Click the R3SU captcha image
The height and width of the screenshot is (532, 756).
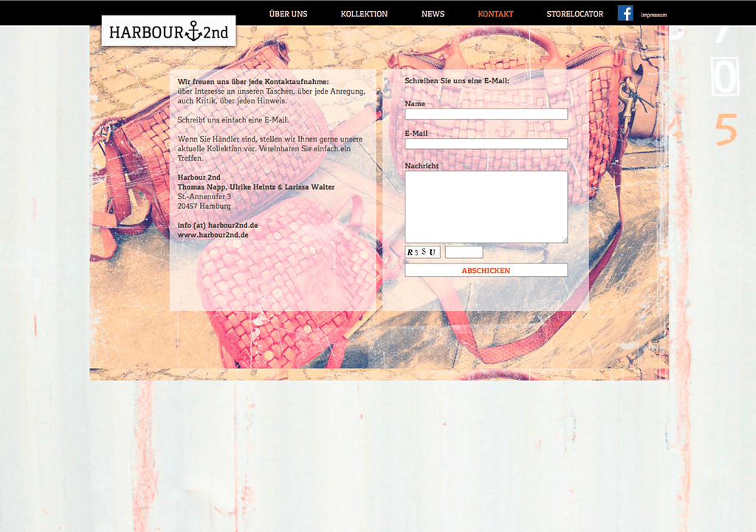click(x=422, y=252)
